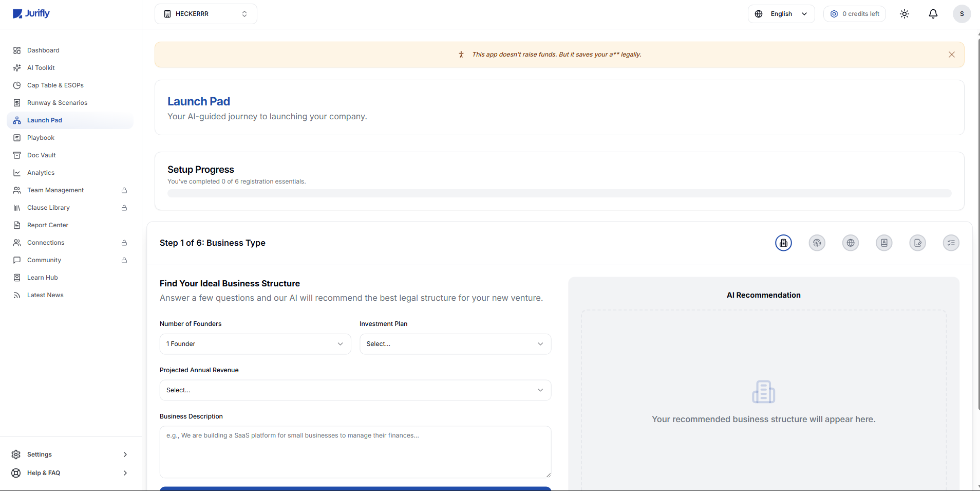980x491 pixels.
Task: Open Projected Annual Revenue dropdown
Action: point(355,390)
